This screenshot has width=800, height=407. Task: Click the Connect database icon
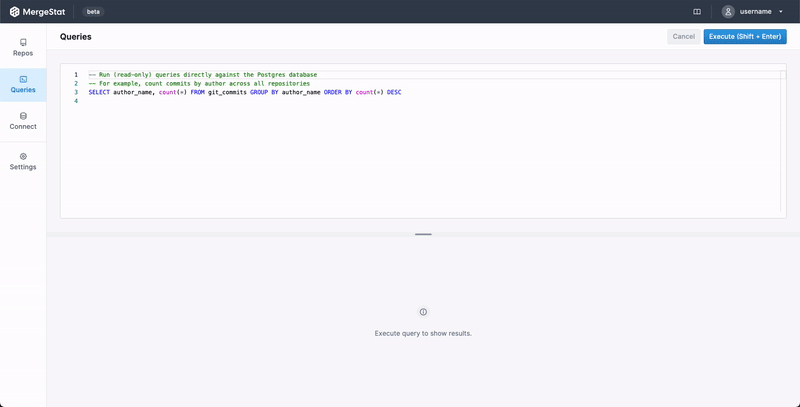tap(23, 116)
